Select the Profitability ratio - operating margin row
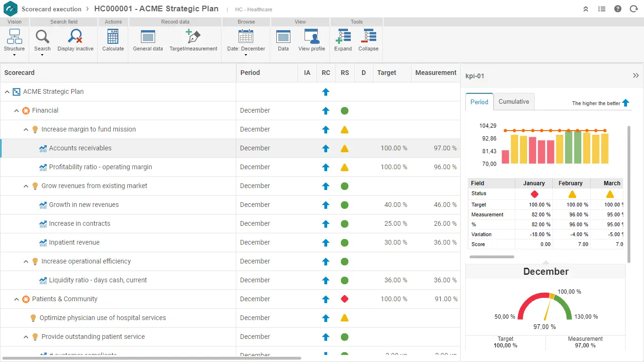This screenshot has width=644, height=362. (100, 167)
